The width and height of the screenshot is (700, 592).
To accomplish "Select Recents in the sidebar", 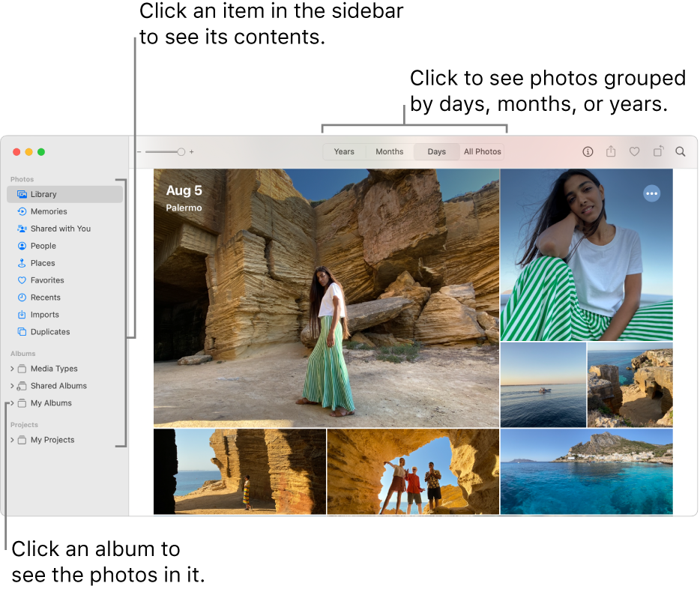I will [43, 297].
